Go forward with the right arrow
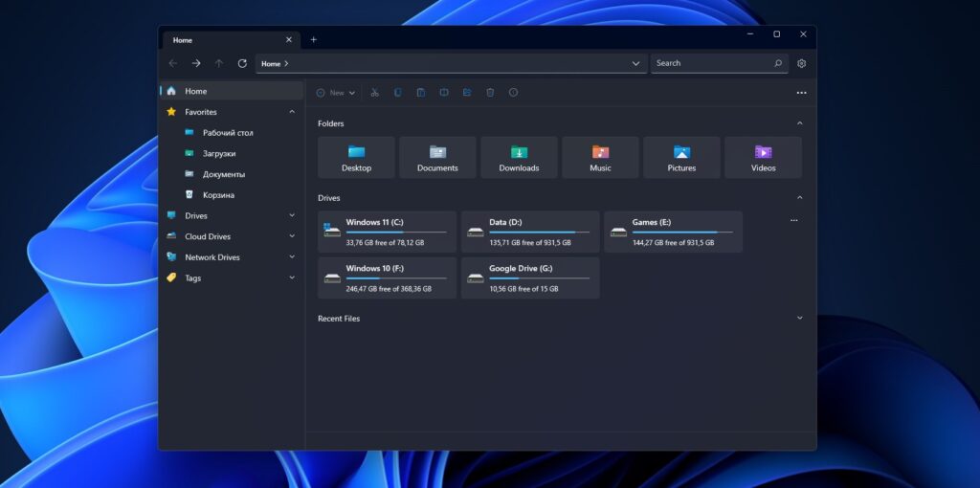 pyautogui.click(x=196, y=64)
